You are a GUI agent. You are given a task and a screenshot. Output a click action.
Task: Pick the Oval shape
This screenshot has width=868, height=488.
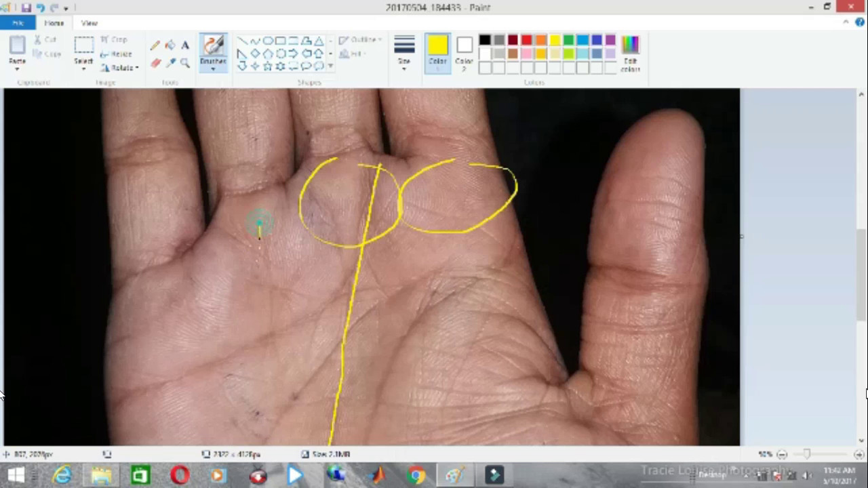click(268, 41)
